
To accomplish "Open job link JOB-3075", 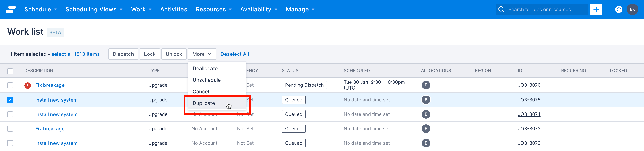I will click(x=529, y=100).
